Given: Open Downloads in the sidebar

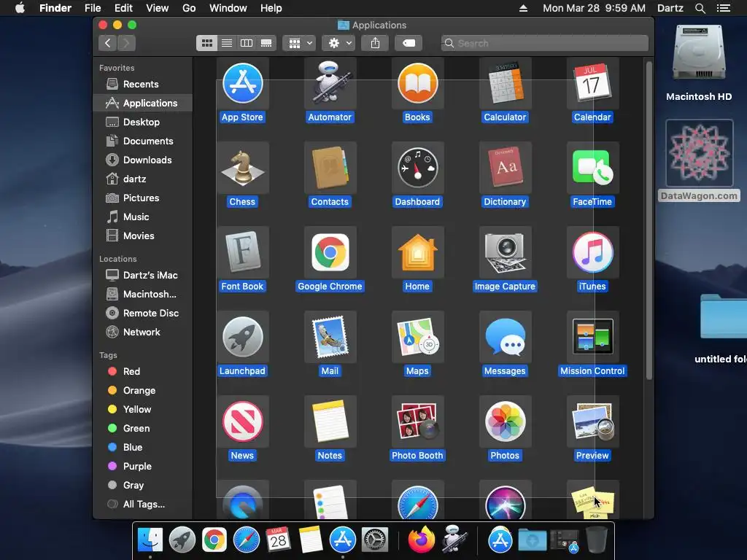Looking at the screenshot, I should tap(142, 160).
